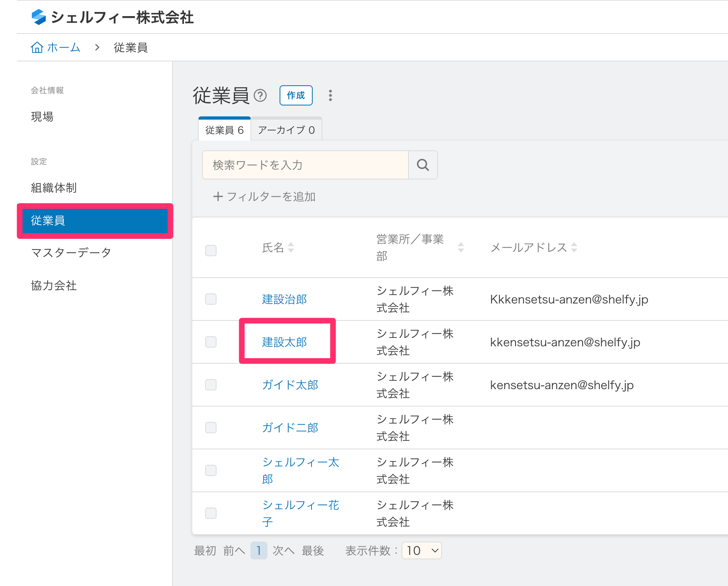Select the checkbox for ガイド太郎
Viewport: 728px width, 586px height.
[x=211, y=385]
